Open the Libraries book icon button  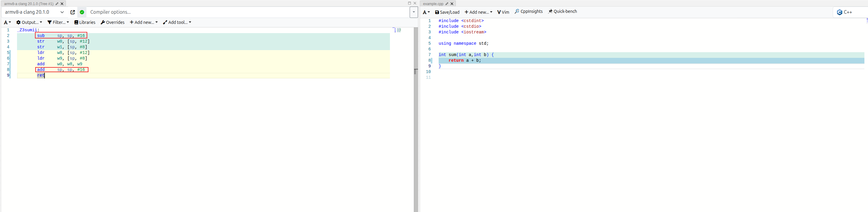point(85,22)
